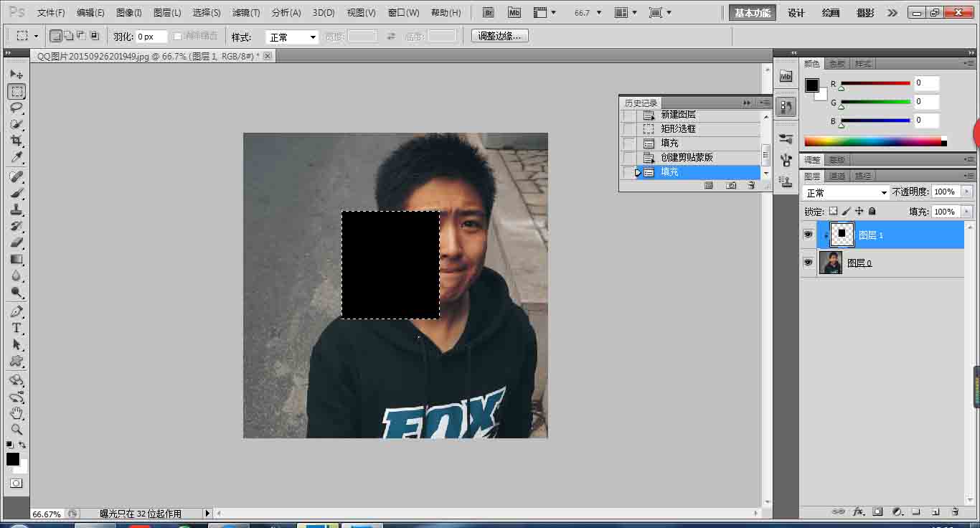Enable lock transparent pixels for the layer

[x=833, y=211]
